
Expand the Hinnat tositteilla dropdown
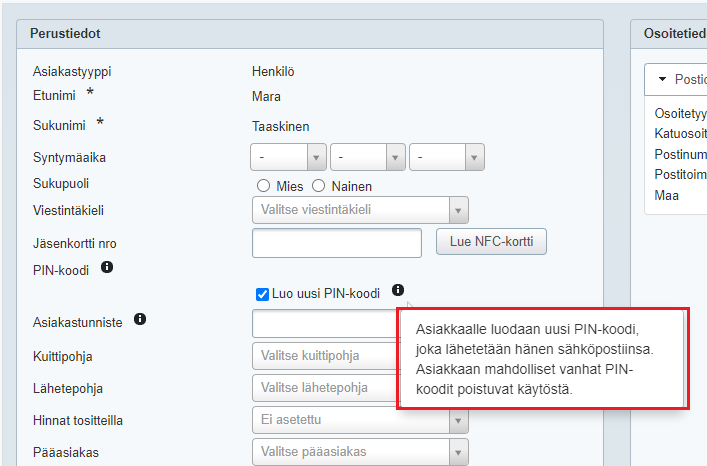pos(360,420)
